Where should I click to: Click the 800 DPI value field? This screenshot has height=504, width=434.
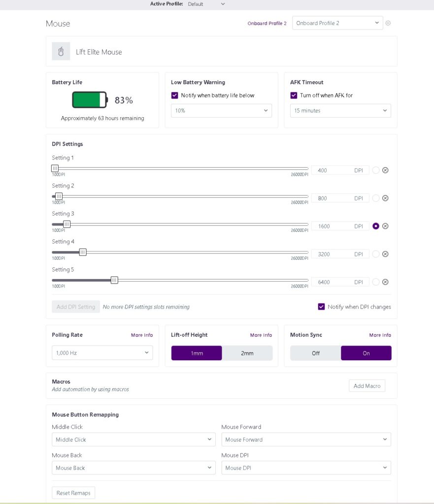pyautogui.click(x=340, y=198)
